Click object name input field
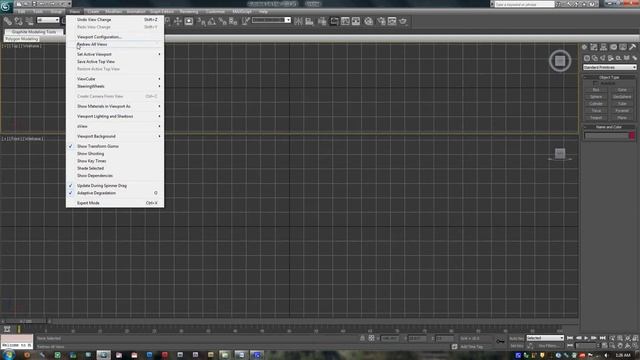The width and height of the screenshot is (640, 360). [606, 136]
